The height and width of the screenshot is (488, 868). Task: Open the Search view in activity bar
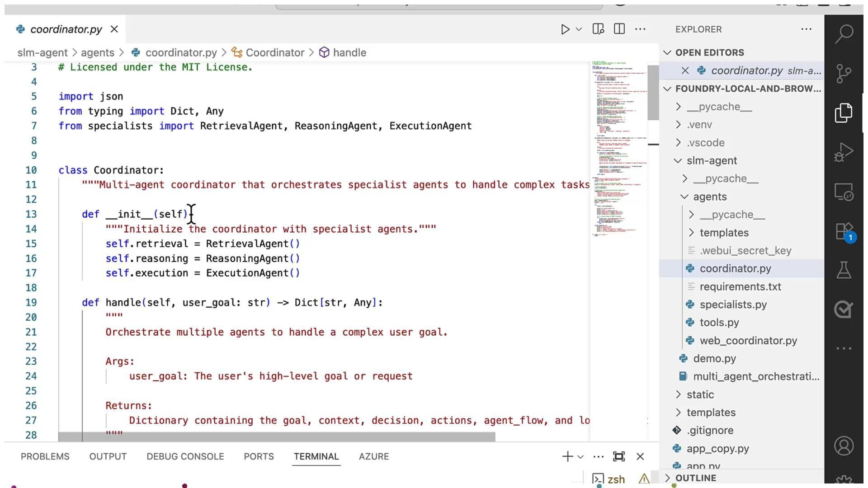point(844,34)
